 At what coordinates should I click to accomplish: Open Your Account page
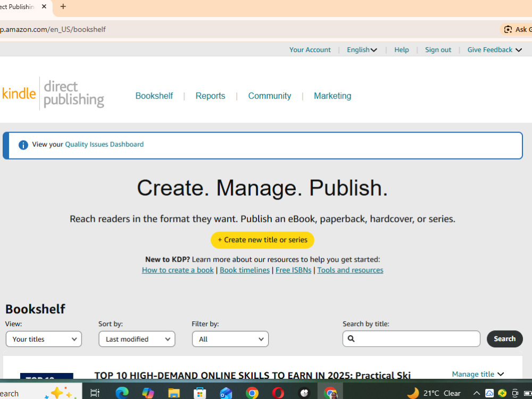pyautogui.click(x=310, y=49)
